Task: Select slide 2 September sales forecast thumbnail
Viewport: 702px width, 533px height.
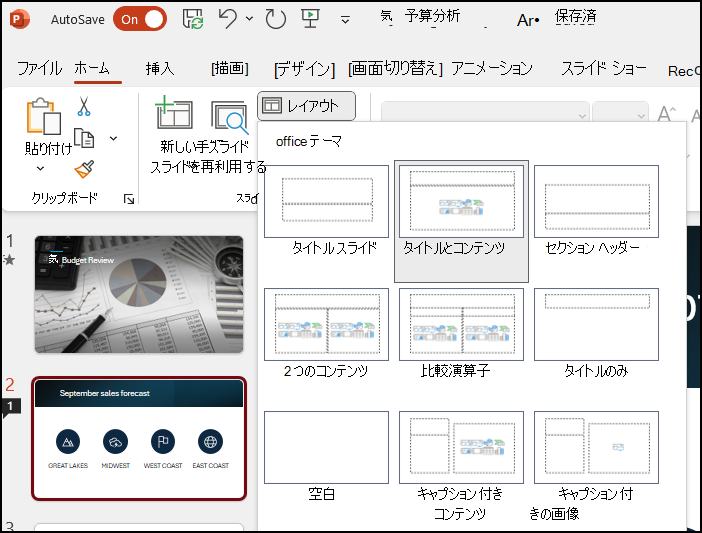Action: [x=139, y=439]
